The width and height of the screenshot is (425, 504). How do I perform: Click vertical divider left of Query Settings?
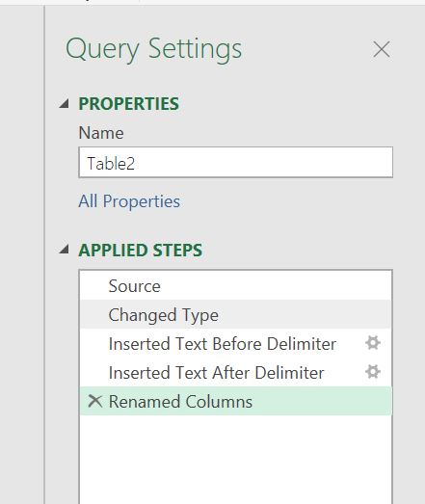coord(44,254)
